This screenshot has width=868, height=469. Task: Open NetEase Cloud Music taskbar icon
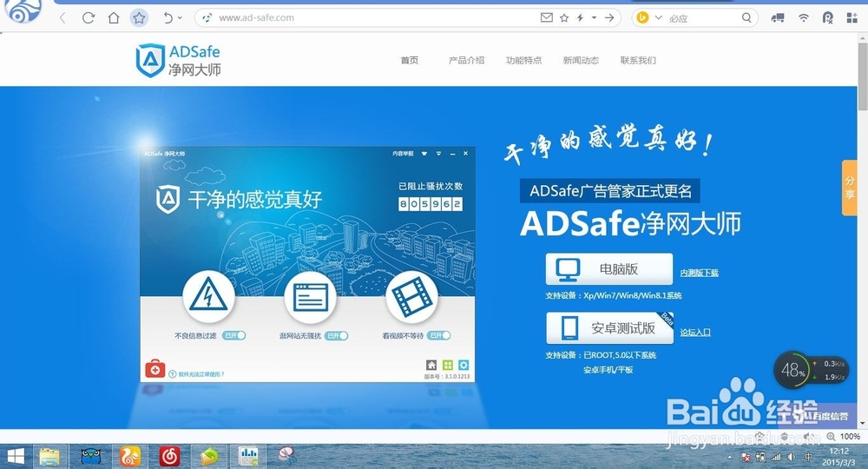[x=169, y=457]
